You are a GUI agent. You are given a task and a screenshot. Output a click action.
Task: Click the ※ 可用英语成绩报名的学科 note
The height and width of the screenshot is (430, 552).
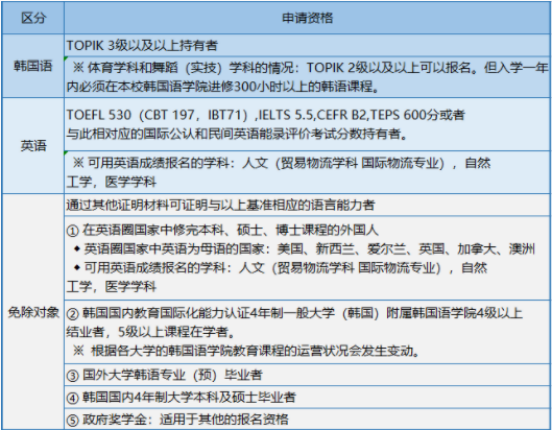[x=307, y=172]
